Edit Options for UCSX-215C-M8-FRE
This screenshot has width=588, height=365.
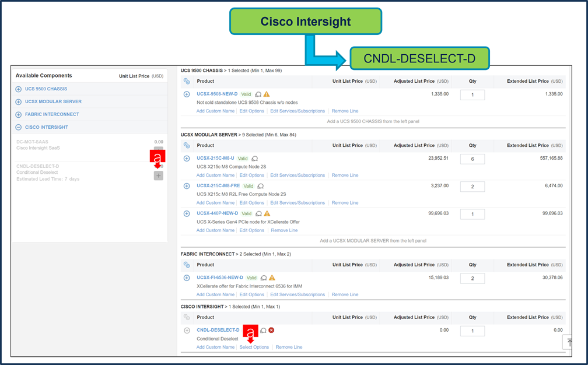(x=251, y=203)
